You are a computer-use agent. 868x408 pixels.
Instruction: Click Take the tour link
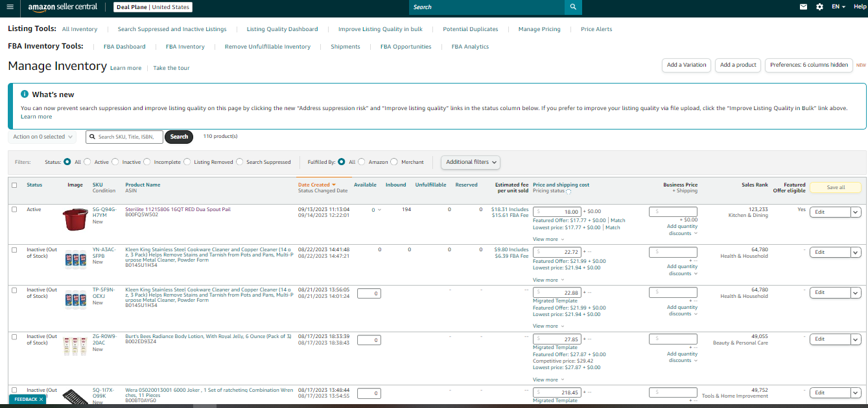point(171,68)
